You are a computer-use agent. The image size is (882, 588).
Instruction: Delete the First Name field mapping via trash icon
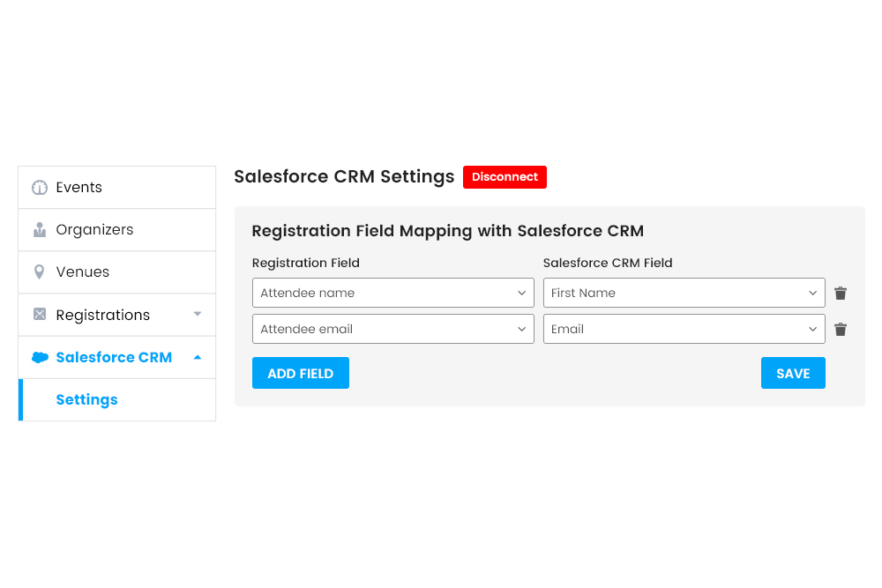840,293
